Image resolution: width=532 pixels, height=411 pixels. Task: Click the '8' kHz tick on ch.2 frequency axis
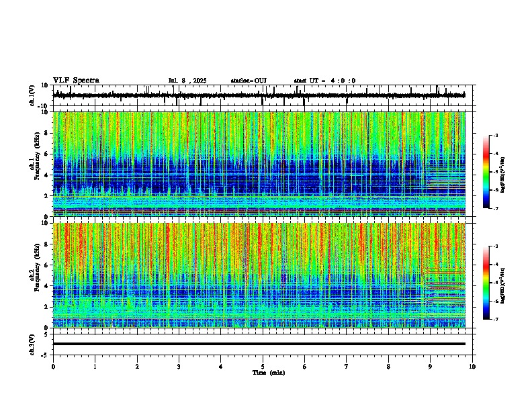pos(46,244)
